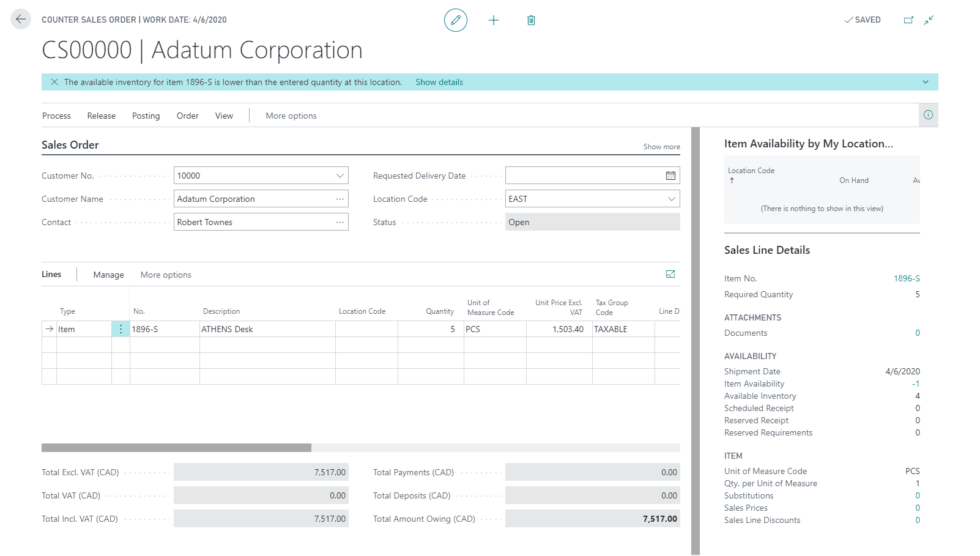This screenshot has width=980, height=556.
Task: Open row options for 1896-S line
Action: tap(121, 329)
